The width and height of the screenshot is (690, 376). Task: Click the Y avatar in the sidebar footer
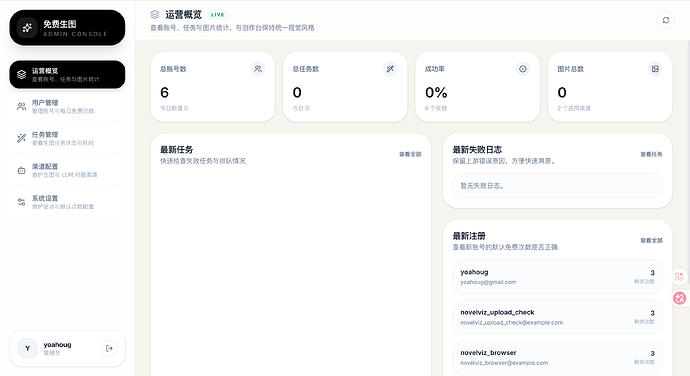coord(27,348)
